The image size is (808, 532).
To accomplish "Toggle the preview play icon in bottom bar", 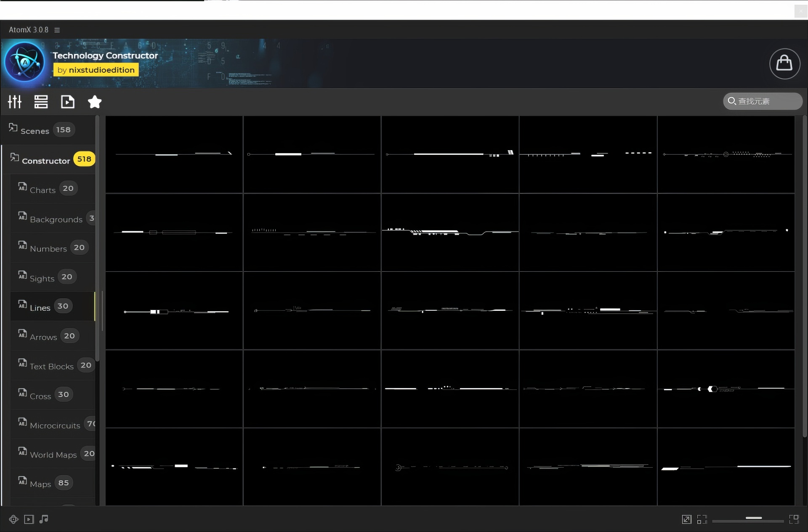I will pos(29,519).
